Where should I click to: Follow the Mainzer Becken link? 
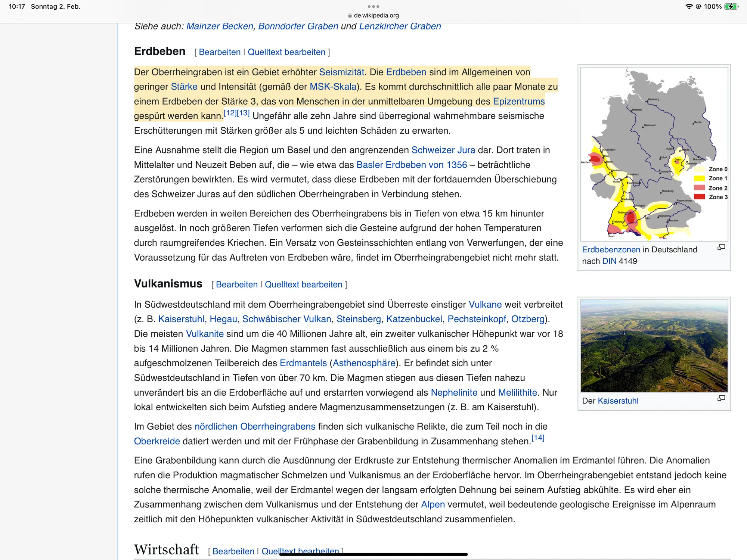220,26
